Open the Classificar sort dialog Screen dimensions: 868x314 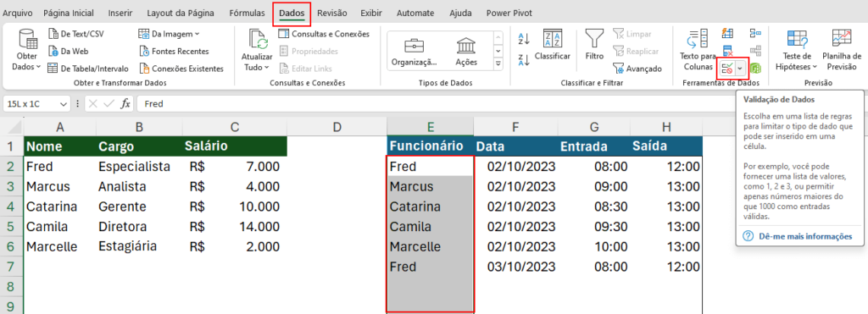click(x=553, y=45)
